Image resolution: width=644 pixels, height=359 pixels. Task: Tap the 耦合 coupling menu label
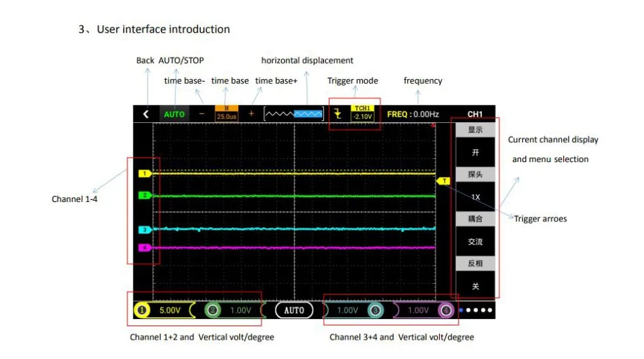coord(475,219)
